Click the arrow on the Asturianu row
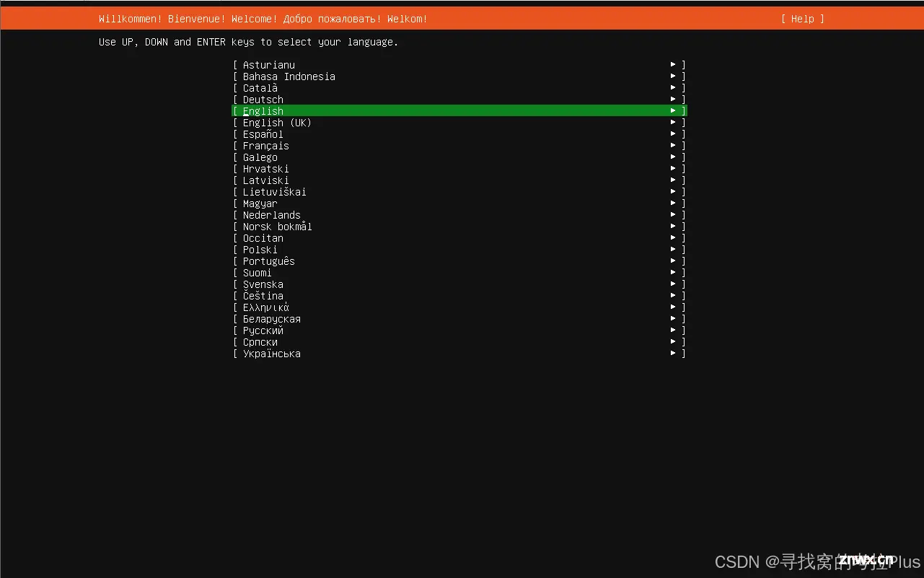Viewport: 924px width, 578px height. coord(673,65)
